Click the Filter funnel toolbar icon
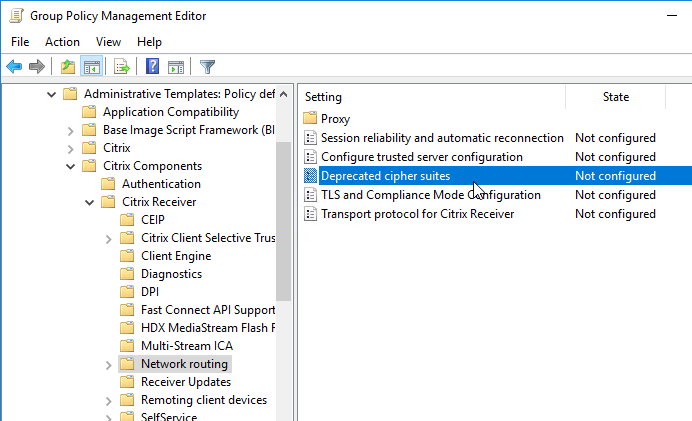Viewport: 692px width, 421px height. [207, 67]
